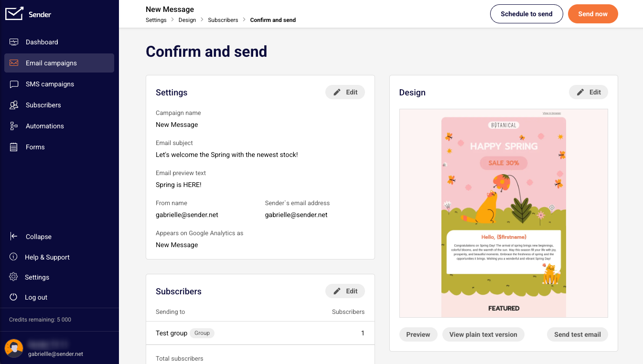Go to Design step in breadcrumb
Viewport: 643px width, 364px height.
tap(187, 20)
